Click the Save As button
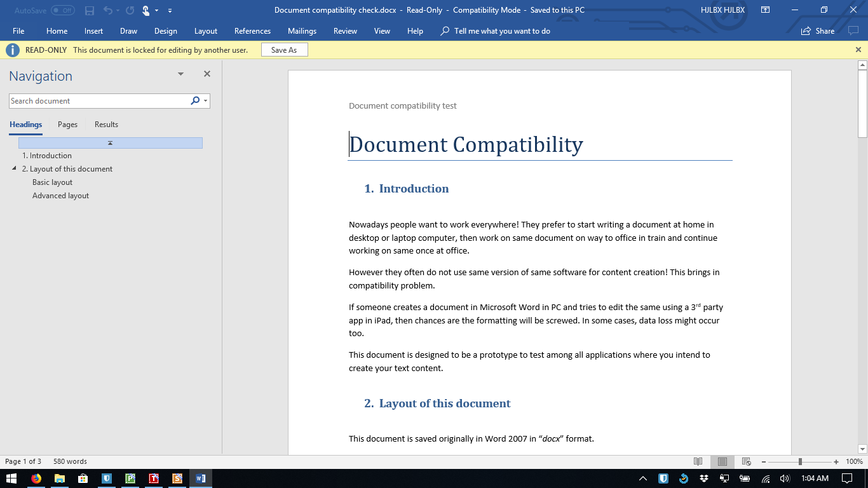The width and height of the screenshot is (868, 488). click(x=284, y=50)
